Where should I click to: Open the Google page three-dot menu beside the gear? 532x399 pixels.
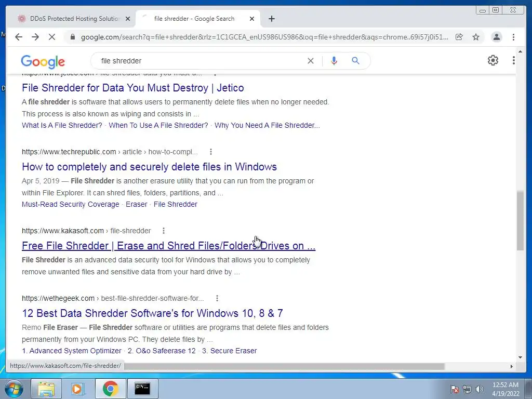pos(514,60)
